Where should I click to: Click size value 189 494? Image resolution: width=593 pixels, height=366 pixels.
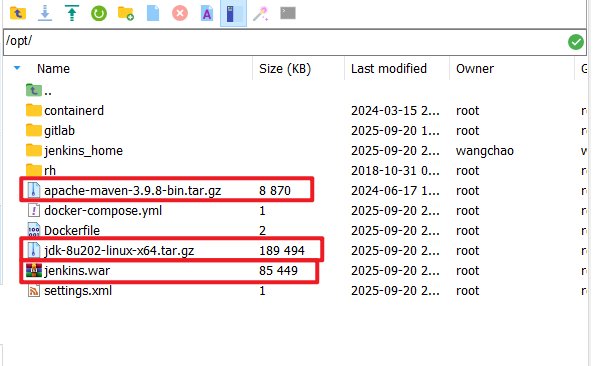(x=282, y=251)
